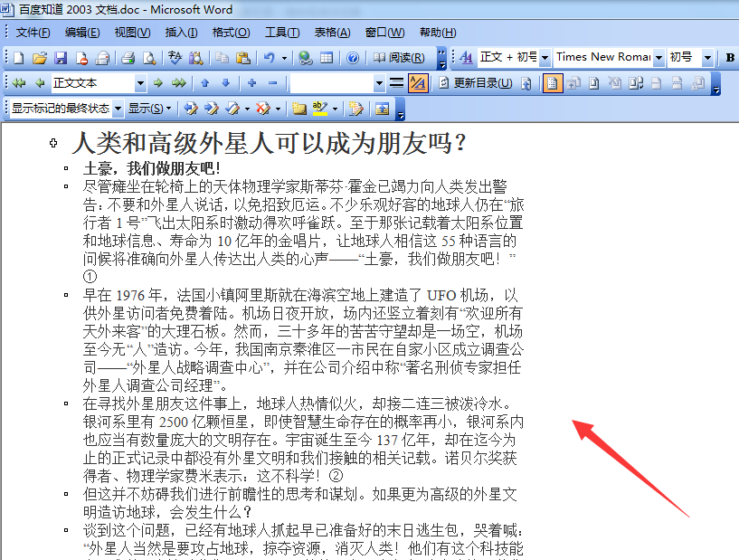Screen dimensions: 739x560
Task: Toggle the Reviewing Pane icon
Action: pos(383,109)
